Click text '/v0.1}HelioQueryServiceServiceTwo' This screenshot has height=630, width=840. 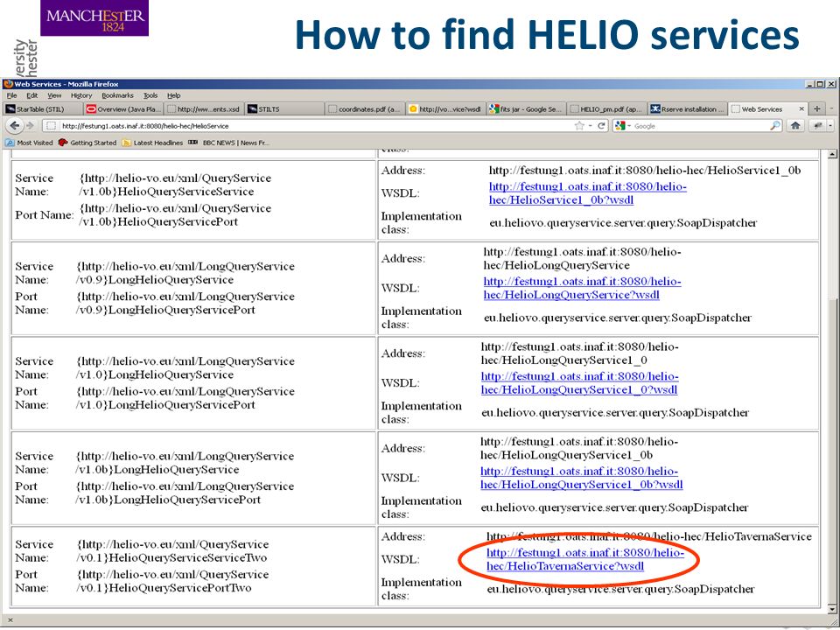[171, 557]
